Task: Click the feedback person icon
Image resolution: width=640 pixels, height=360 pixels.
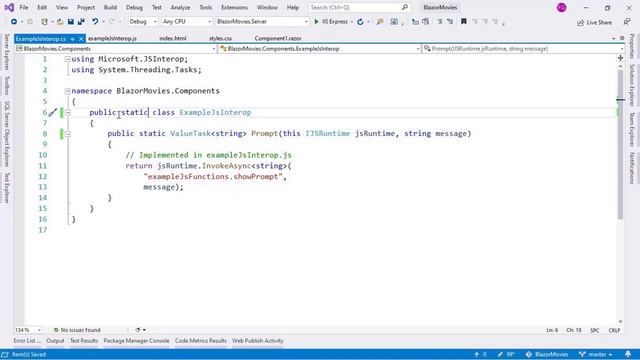Action: click(x=627, y=22)
